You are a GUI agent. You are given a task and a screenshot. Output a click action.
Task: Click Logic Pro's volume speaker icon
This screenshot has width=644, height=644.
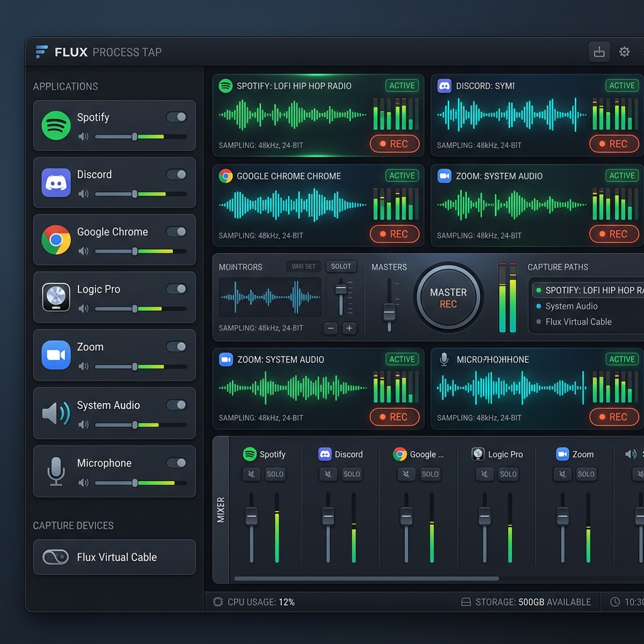click(84, 308)
